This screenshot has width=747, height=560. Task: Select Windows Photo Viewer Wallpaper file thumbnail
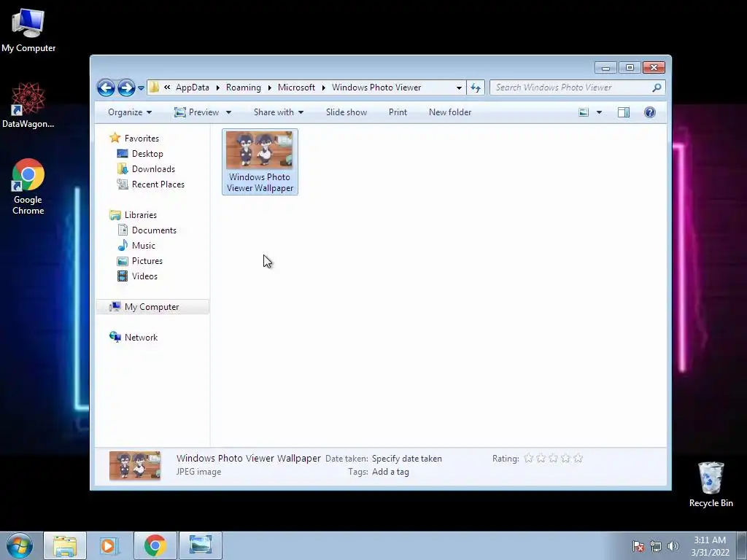point(260,162)
